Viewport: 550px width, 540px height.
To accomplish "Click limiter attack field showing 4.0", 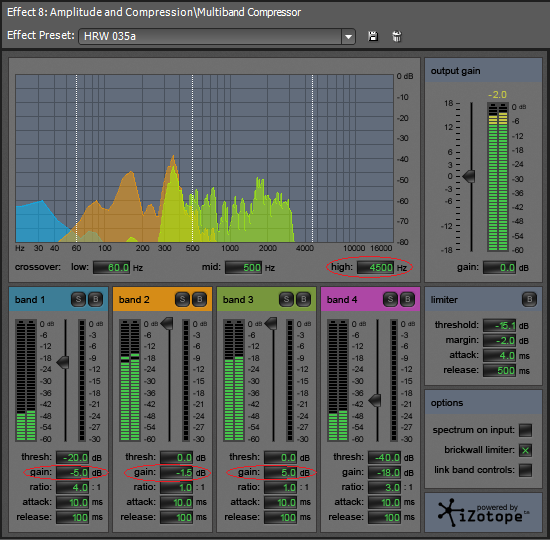I will pyautogui.click(x=499, y=355).
